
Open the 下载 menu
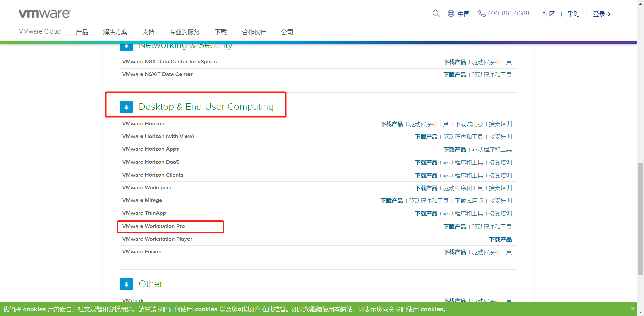coord(221,32)
